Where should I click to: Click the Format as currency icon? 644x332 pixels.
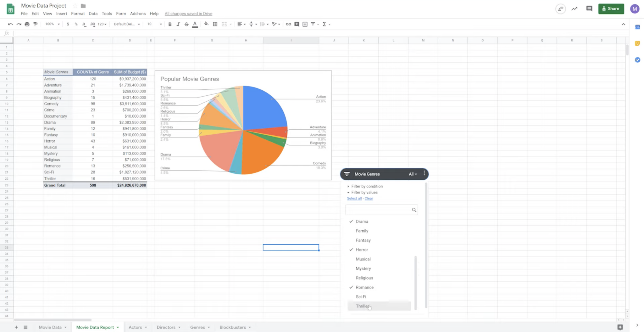click(68, 24)
